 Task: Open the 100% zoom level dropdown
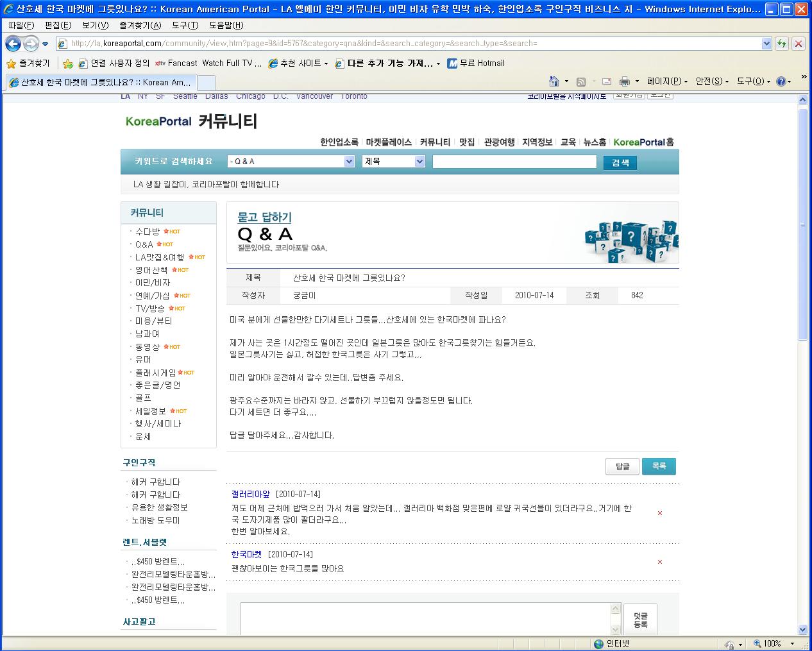tap(792, 643)
